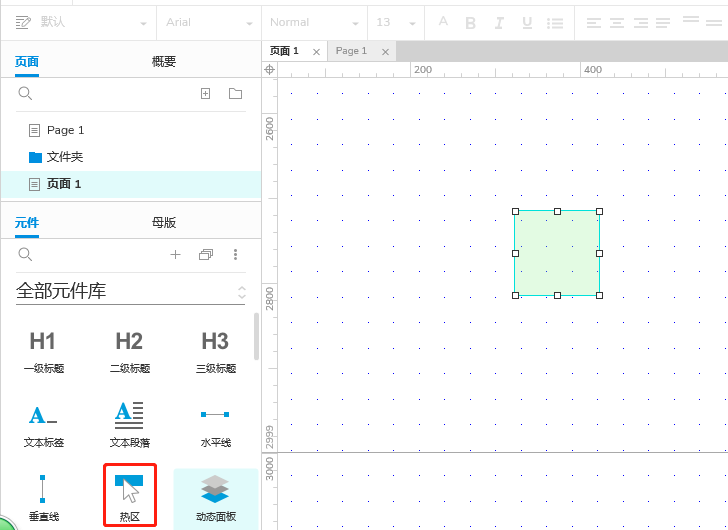Image resolution: width=728 pixels, height=530 pixels.
Task: Toggle bold formatting
Action: [470, 23]
